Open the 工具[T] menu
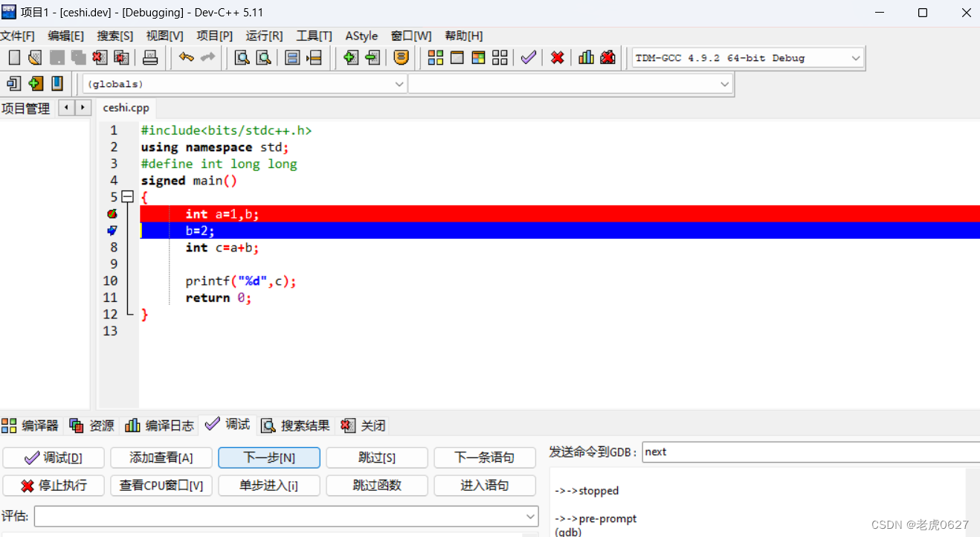Viewport: 980px width, 537px height. 315,36
